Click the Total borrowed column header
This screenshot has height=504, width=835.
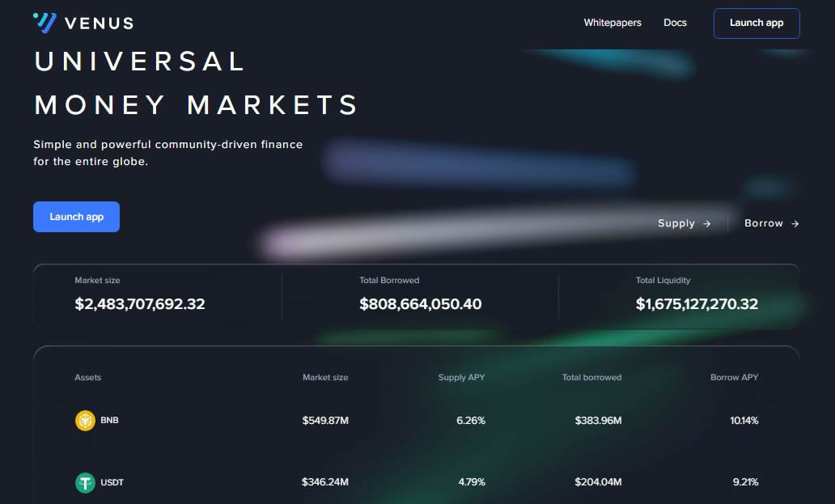click(x=591, y=377)
